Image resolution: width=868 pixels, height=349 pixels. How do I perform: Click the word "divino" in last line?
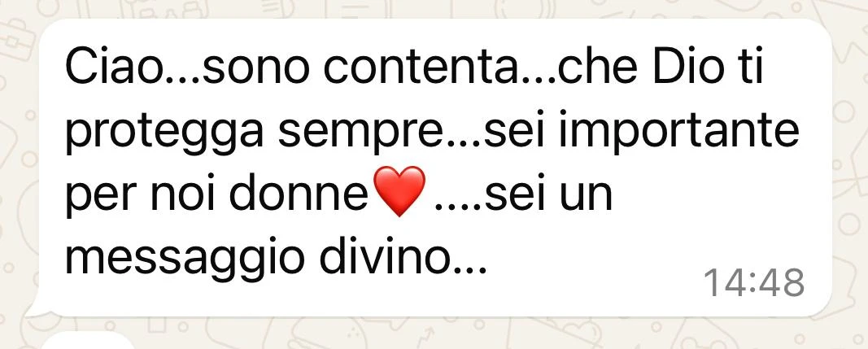point(387,258)
